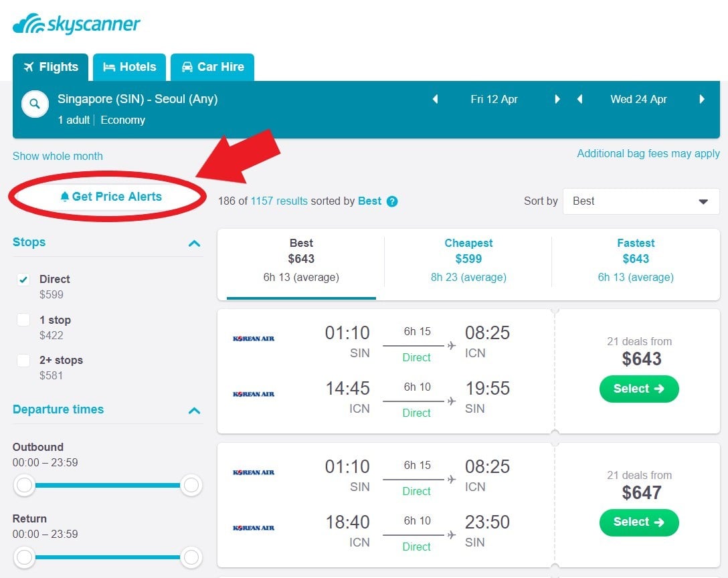The width and height of the screenshot is (728, 578).
Task: Click the search magnifier icon
Action: click(35, 104)
